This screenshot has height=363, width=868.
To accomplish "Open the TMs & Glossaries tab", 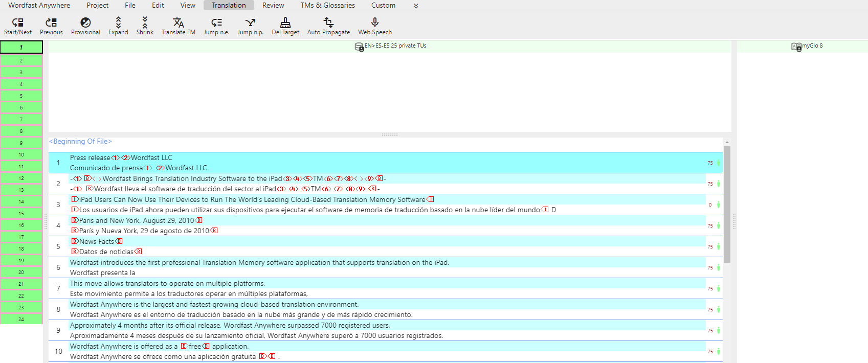I will pos(328,5).
